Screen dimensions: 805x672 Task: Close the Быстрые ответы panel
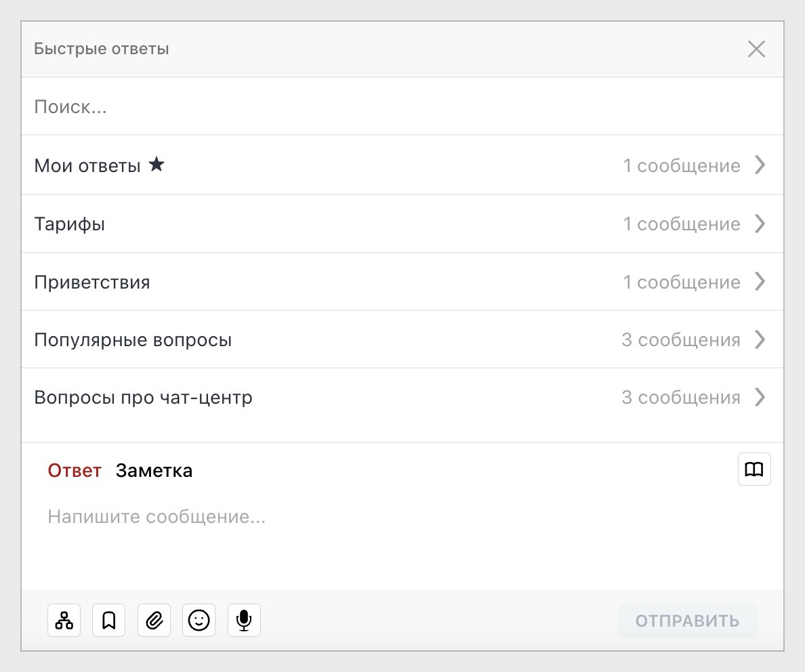tap(756, 49)
